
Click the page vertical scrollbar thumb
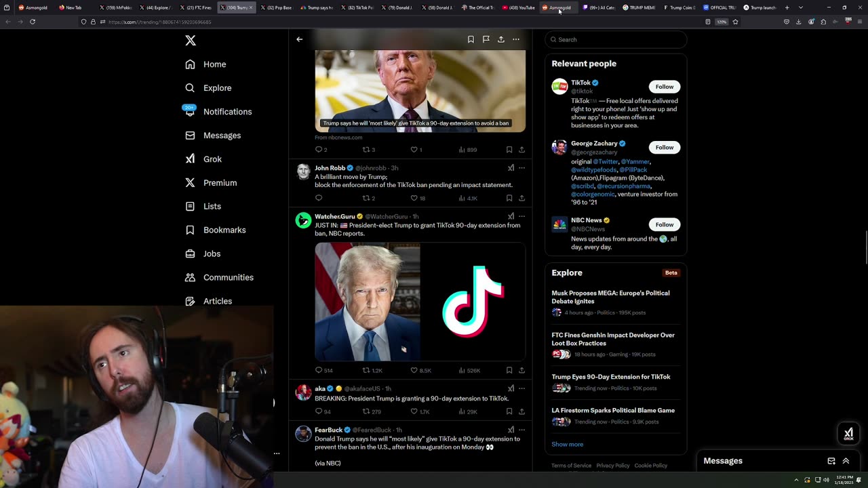[865, 249]
